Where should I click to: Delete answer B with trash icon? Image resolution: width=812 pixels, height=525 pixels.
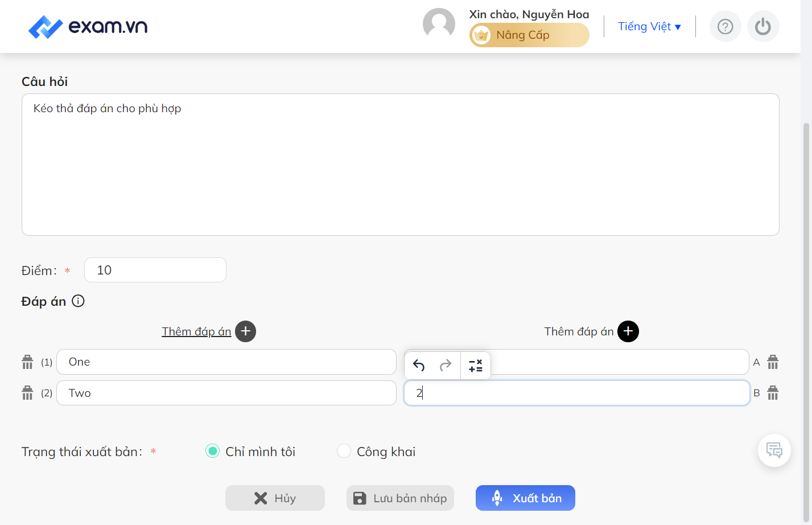(x=773, y=393)
